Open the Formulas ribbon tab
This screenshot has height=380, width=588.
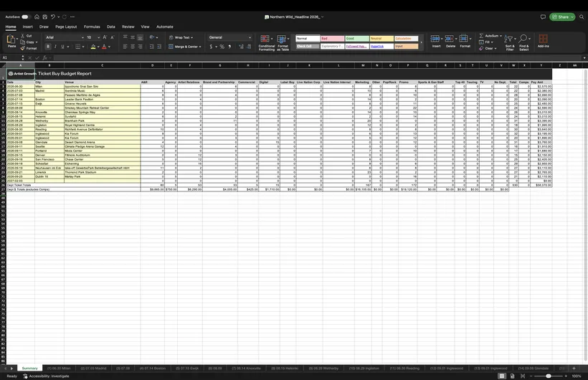pos(92,27)
